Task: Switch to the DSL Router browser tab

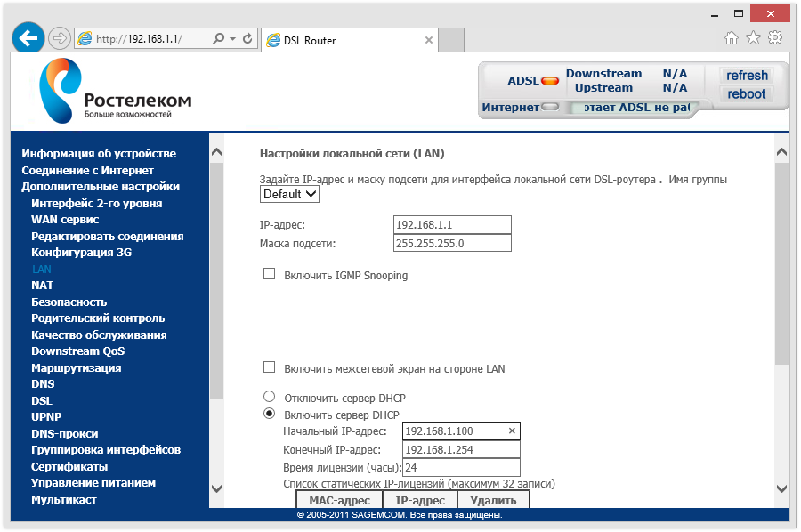Action: click(350, 40)
